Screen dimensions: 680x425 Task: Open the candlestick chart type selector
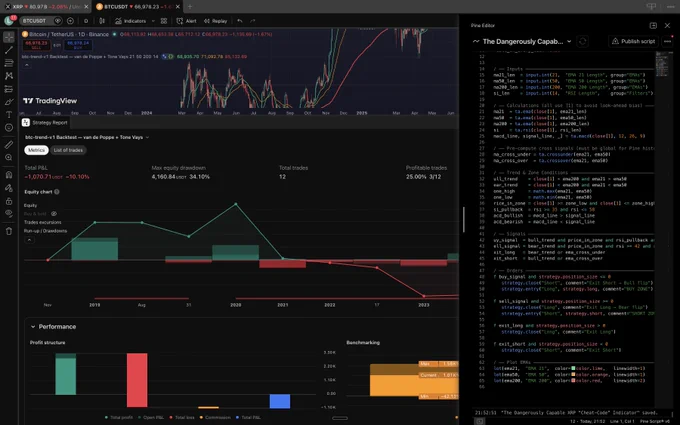click(x=102, y=21)
